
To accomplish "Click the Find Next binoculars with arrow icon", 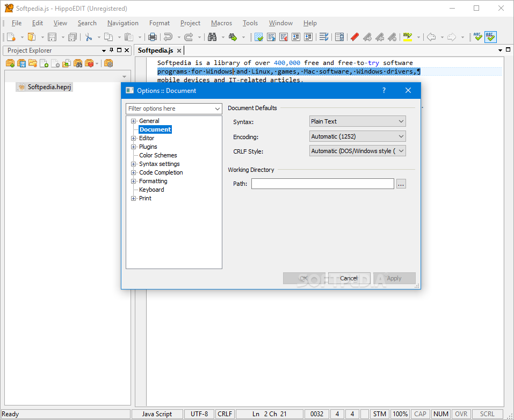I will coord(233,37).
